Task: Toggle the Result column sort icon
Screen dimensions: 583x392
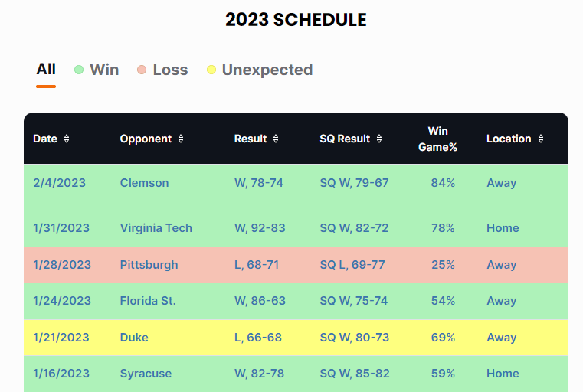Action: (276, 139)
